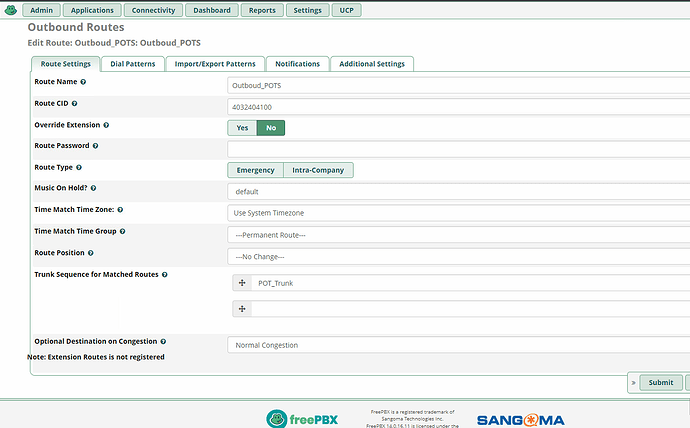Click the 'Note: Extension Routes is not registered' text
Screen dimensions: 690x428
pos(96,357)
